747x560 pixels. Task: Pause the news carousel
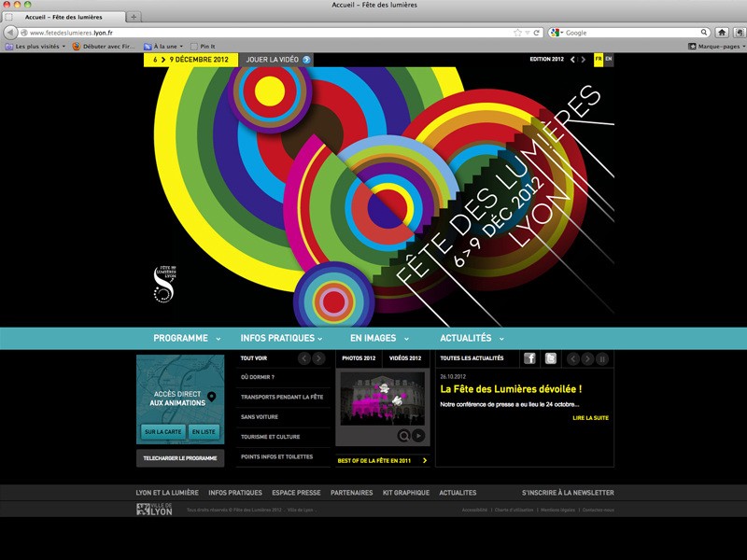click(x=602, y=358)
